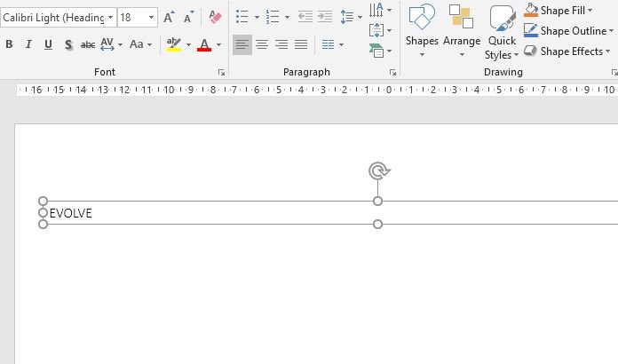Expand the Shapes gallery
618x364 pixels.
coord(422,31)
